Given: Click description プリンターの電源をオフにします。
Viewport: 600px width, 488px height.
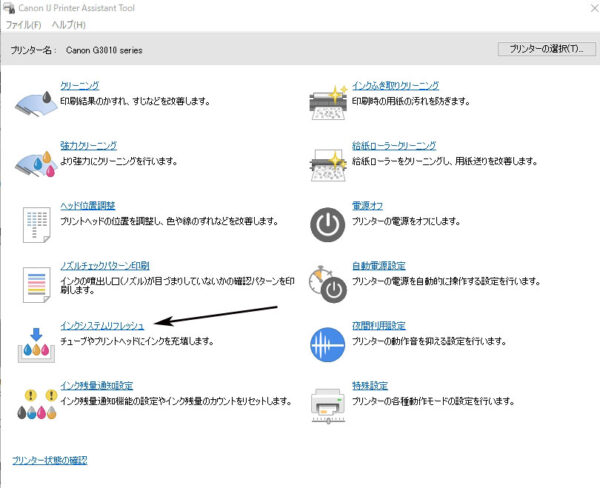Looking at the screenshot, I should 406,221.
